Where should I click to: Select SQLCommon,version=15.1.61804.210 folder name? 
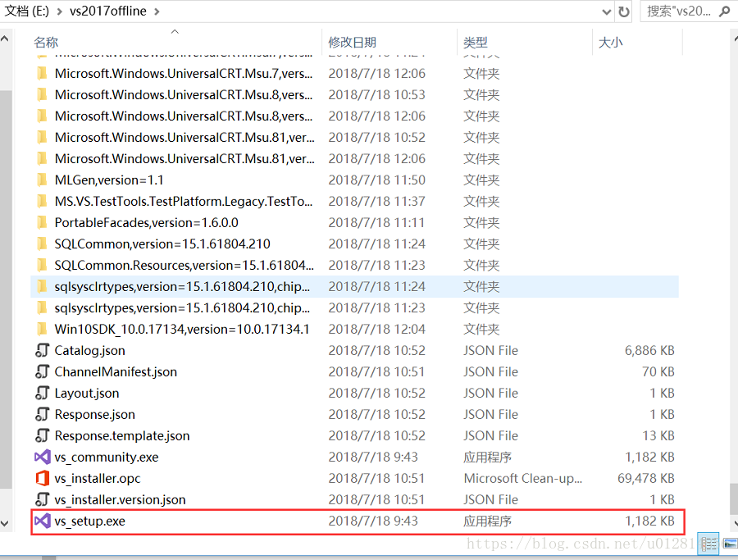(x=162, y=244)
